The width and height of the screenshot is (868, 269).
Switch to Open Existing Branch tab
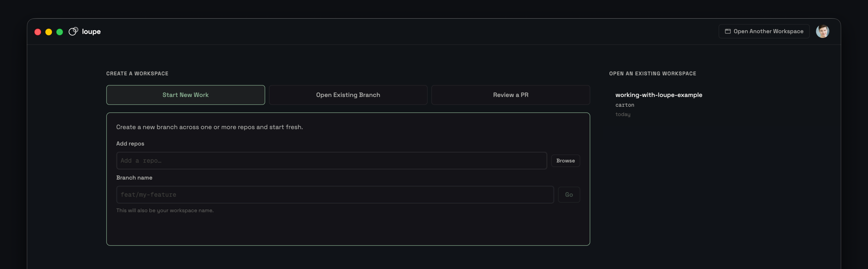click(x=348, y=95)
